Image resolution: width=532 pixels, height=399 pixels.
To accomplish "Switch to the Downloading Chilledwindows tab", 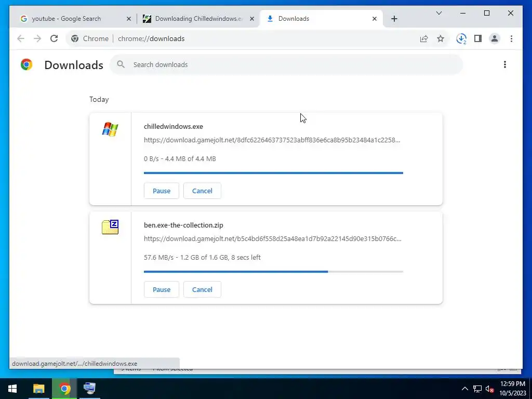I will [x=199, y=19].
